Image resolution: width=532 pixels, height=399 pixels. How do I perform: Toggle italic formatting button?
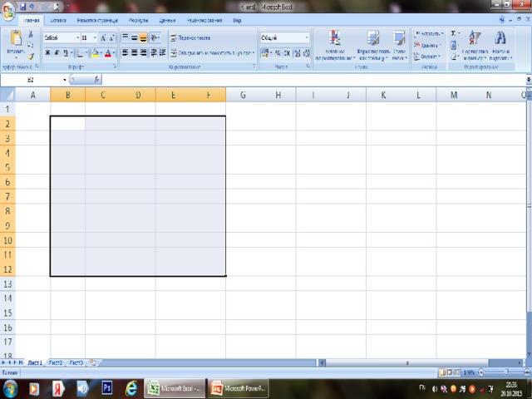click(x=57, y=52)
